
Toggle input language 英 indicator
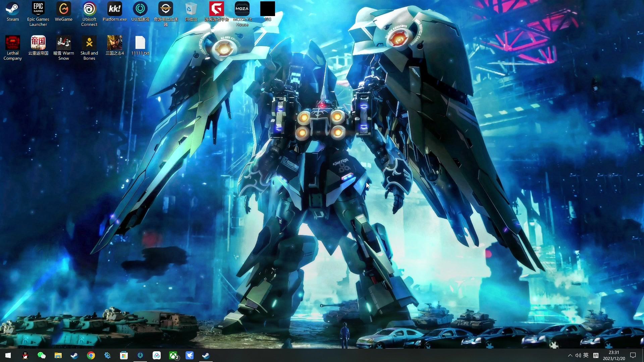[586, 355]
